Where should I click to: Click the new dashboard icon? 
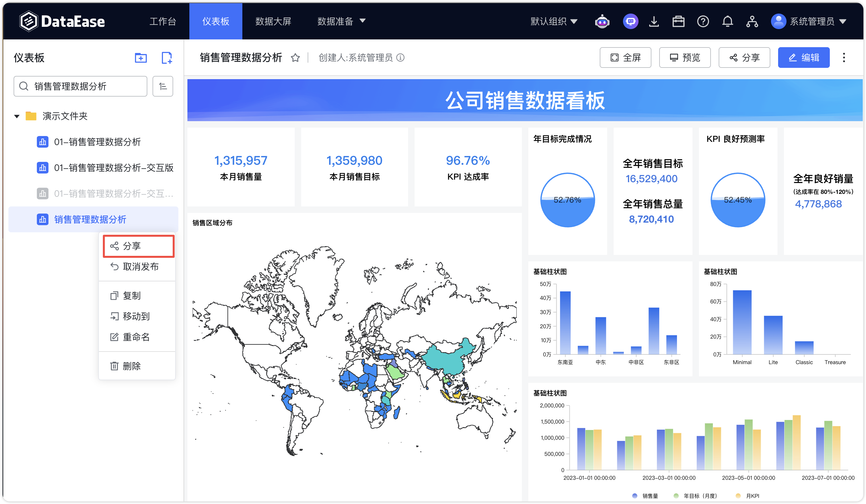[x=167, y=58]
